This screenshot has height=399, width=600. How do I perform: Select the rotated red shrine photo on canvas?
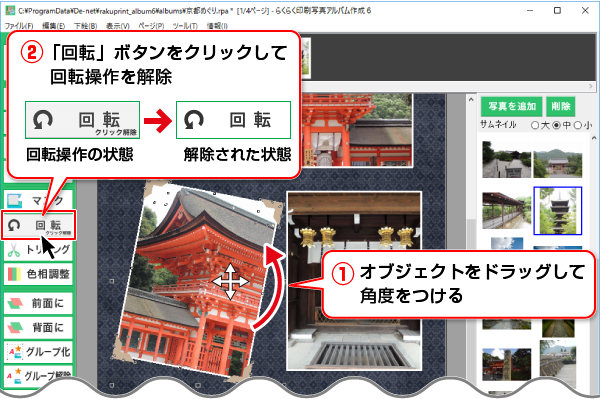199,279
